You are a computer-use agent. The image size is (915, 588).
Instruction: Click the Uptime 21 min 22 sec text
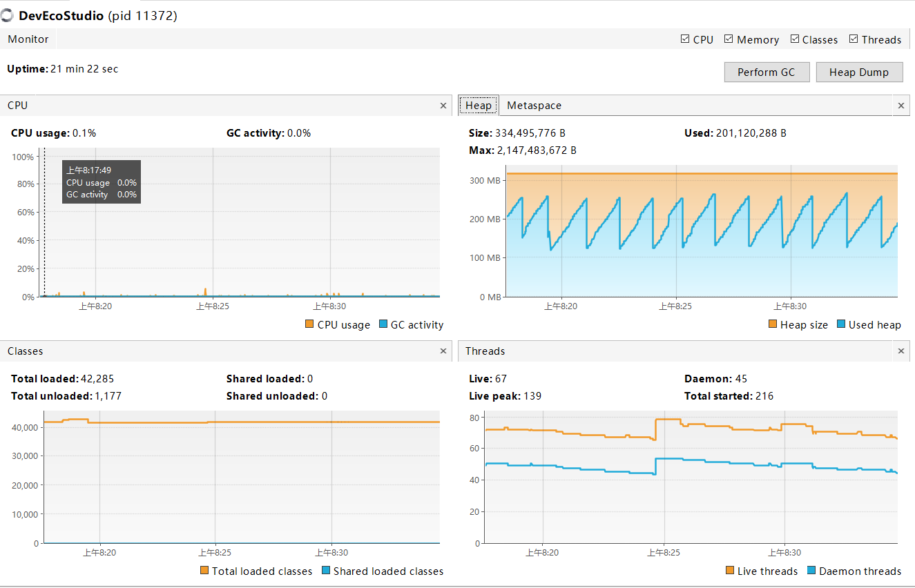[x=63, y=69]
